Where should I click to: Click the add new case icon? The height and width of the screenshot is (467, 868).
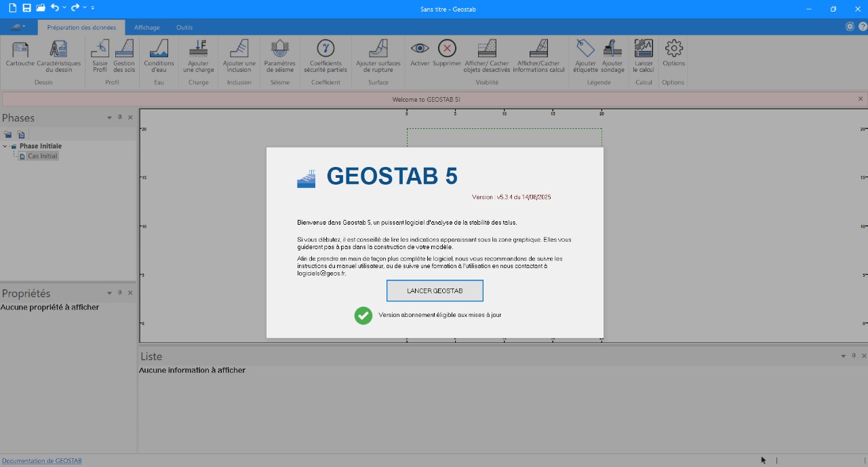21,134
